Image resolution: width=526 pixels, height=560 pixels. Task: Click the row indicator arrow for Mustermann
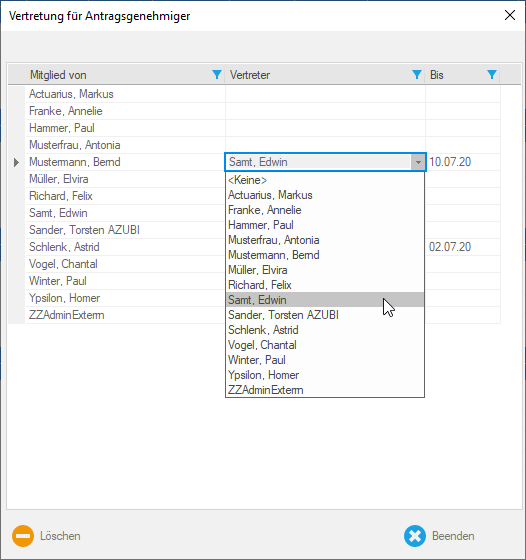pos(16,162)
